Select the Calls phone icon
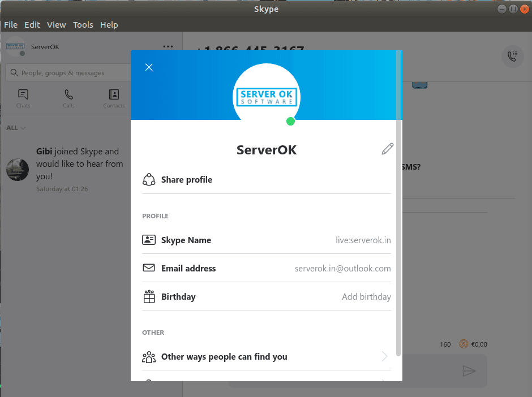 tap(68, 94)
